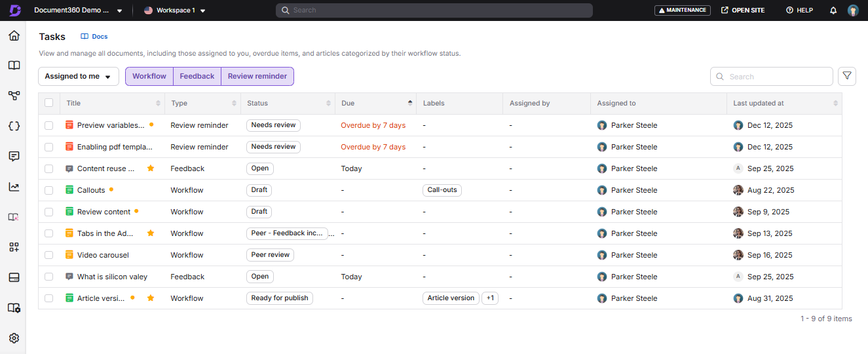Open the Documentation book icon
Viewport: 868px width, 354px height.
tap(14, 66)
